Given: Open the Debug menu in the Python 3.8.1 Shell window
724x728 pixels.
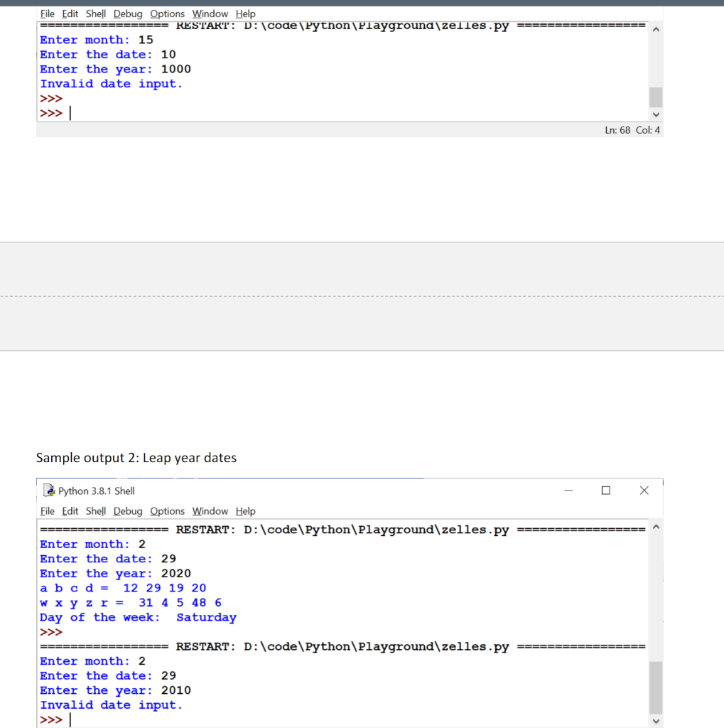Looking at the screenshot, I should (x=127, y=511).
